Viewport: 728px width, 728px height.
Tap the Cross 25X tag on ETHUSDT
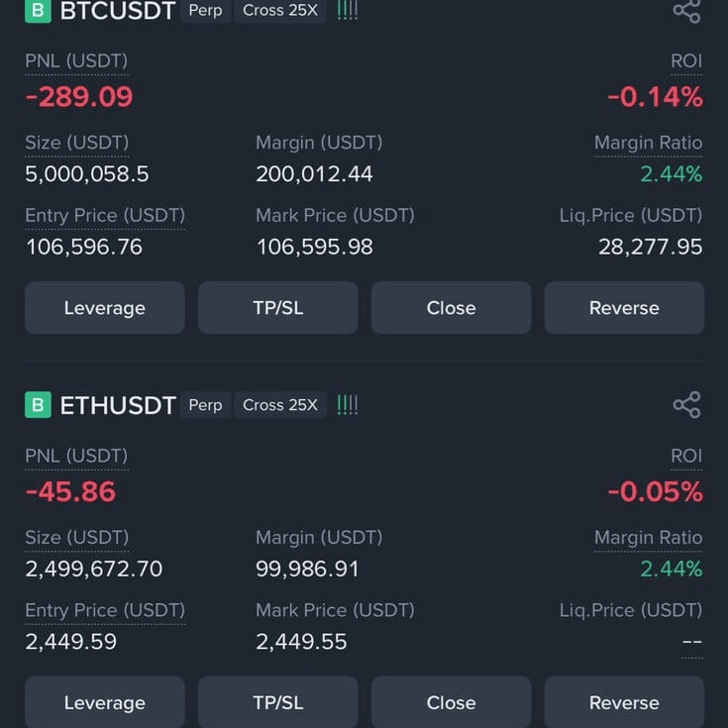[x=280, y=405]
